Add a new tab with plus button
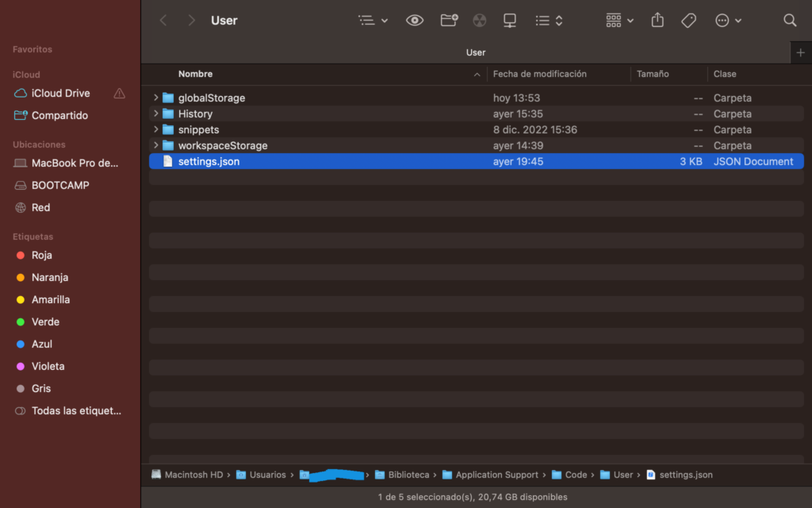 coord(800,52)
